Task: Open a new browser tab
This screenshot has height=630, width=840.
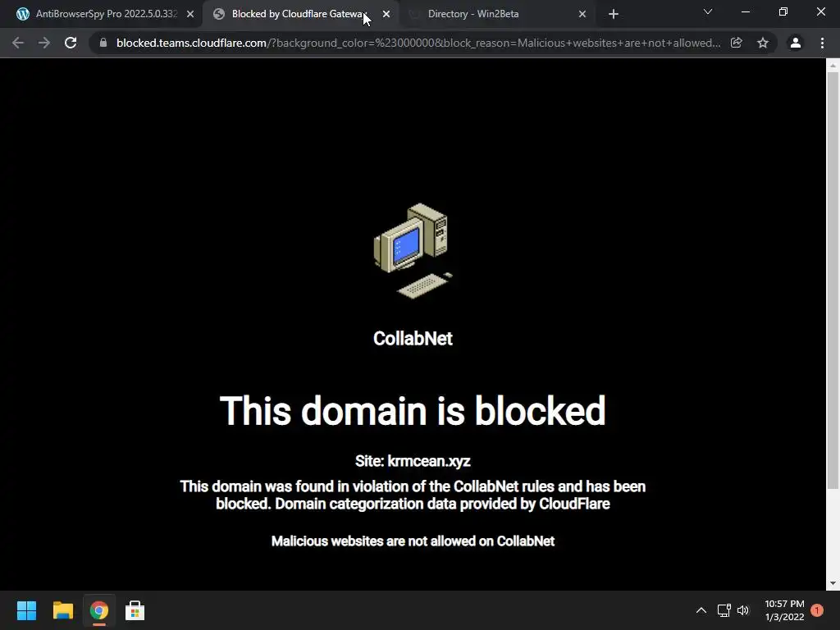Action: (x=614, y=14)
